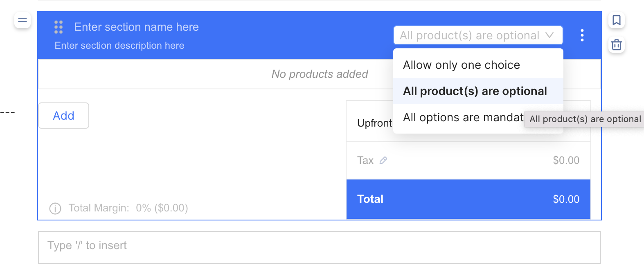Choose "All product(s) are optional" in the list
The height and width of the screenshot is (277, 644).
click(x=475, y=91)
